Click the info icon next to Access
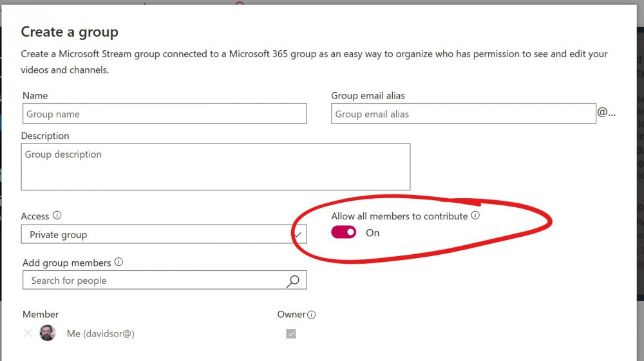The height and width of the screenshot is (361, 644). tap(57, 216)
